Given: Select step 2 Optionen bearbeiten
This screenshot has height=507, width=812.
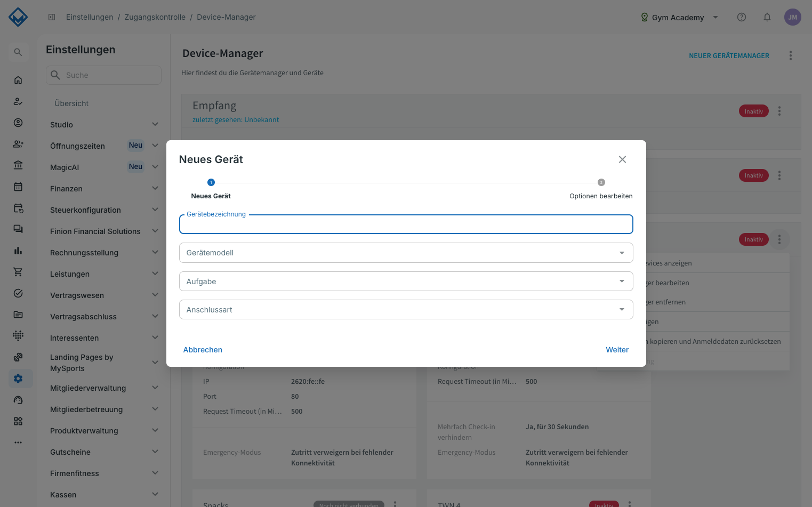Looking at the screenshot, I should (601, 189).
